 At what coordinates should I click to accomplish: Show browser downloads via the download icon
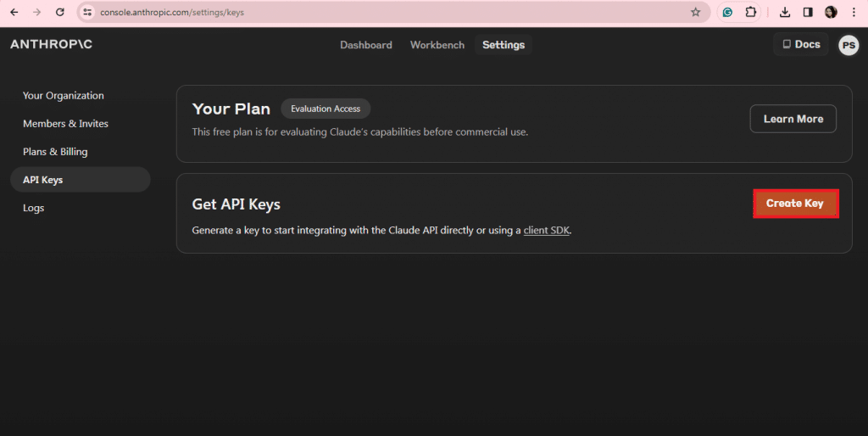click(x=785, y=12)
